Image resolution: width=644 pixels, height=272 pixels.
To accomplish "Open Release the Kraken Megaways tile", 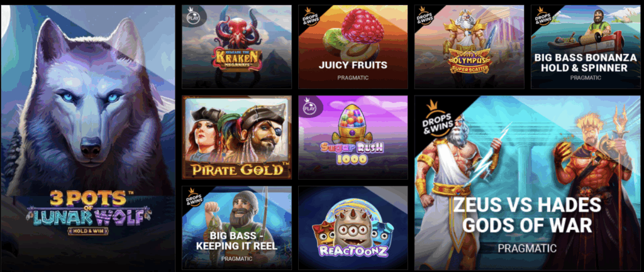I will [x=237, y=46].
